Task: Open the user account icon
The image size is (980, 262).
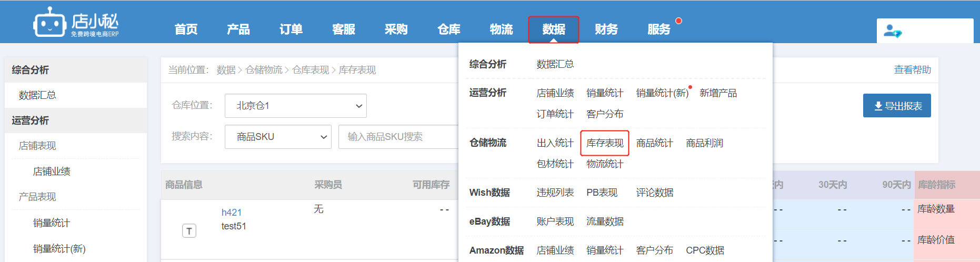Action: pos(892,31)
